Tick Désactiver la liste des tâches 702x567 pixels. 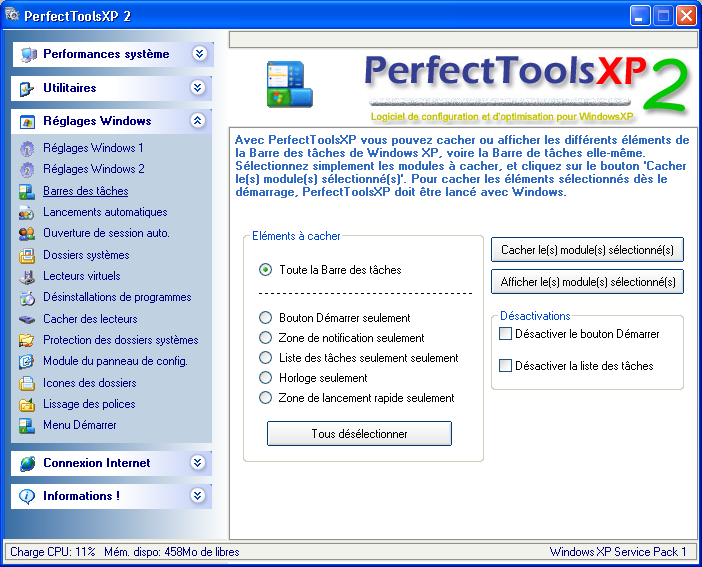click(505, 366)
